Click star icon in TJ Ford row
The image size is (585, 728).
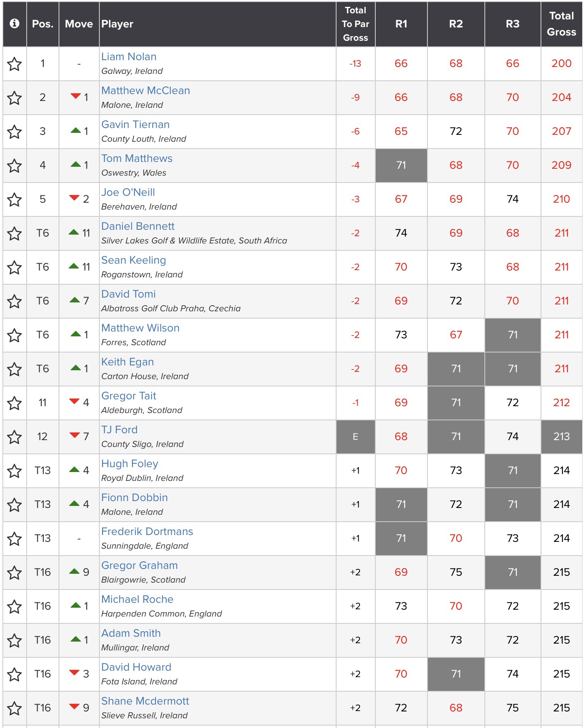tap(15, 437)
